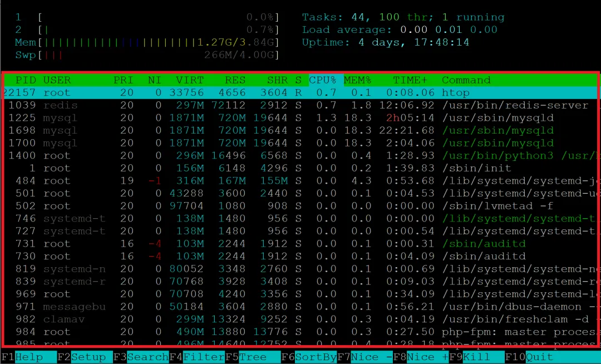Screen dimensions: 601x364
Task: Select the systemd-r row with PID 839
Action: click(x=300, y=282)
